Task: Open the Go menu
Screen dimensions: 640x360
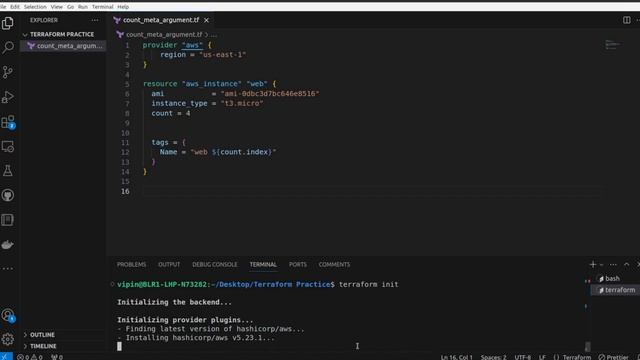Action: 71,7
